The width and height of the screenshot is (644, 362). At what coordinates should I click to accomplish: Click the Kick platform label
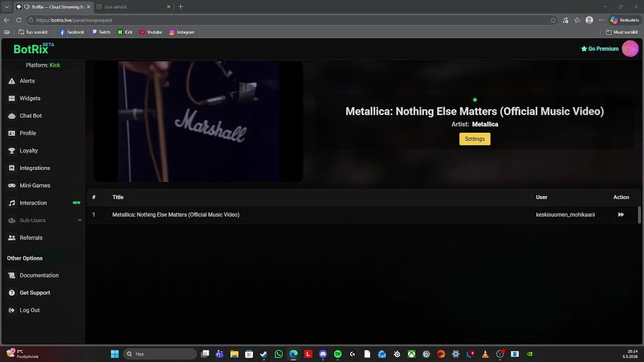[55, 65]
